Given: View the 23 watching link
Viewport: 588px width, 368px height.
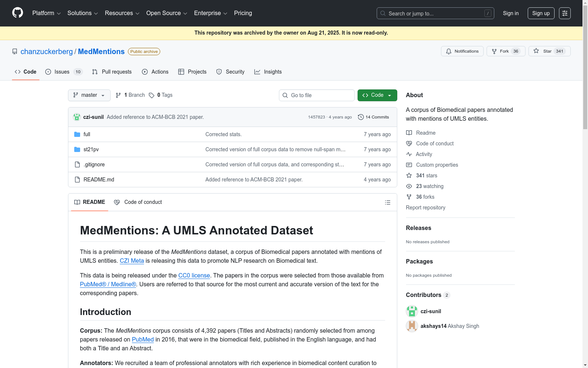Looking at the screenshot, I should pyautogui.click(x=425, y=186).
